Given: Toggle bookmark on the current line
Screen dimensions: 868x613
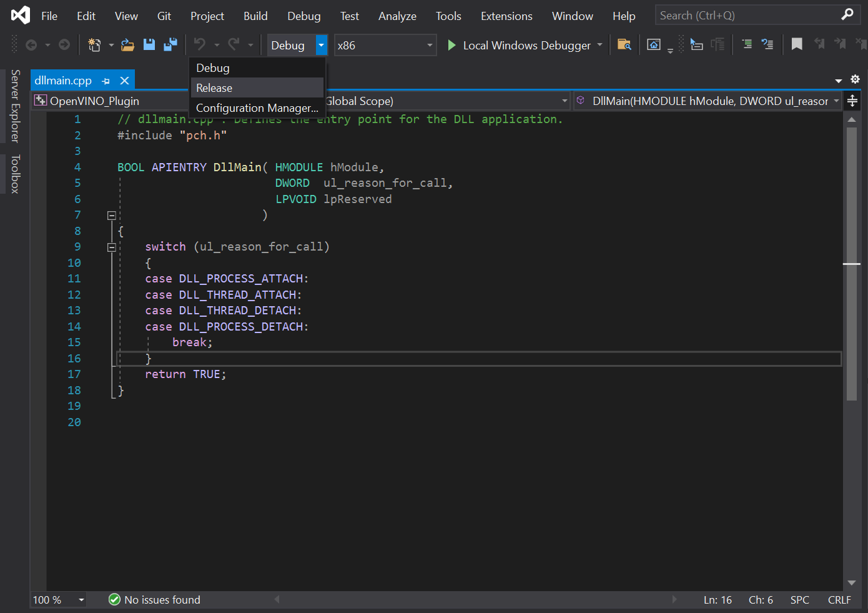Looking at the screenshot, I should coord(797,45).
